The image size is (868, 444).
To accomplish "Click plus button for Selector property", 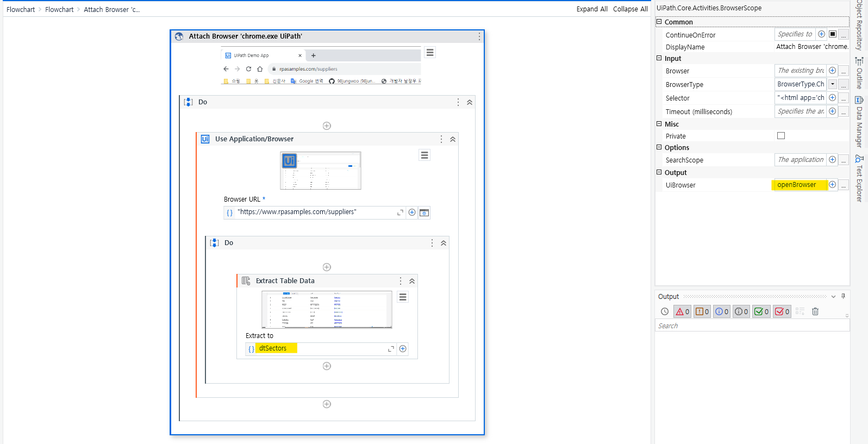I will (x=832, y=98).
